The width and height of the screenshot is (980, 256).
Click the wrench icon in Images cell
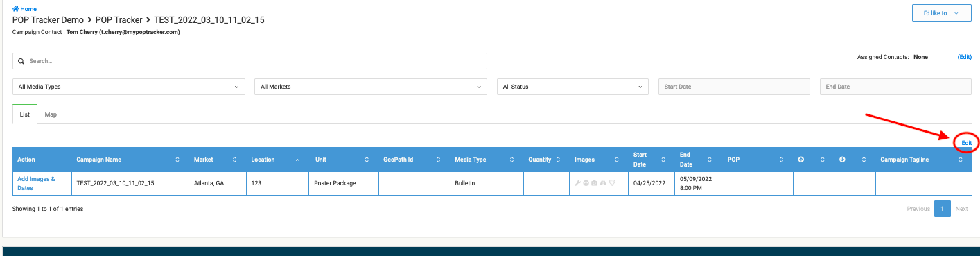click(578, 184)
